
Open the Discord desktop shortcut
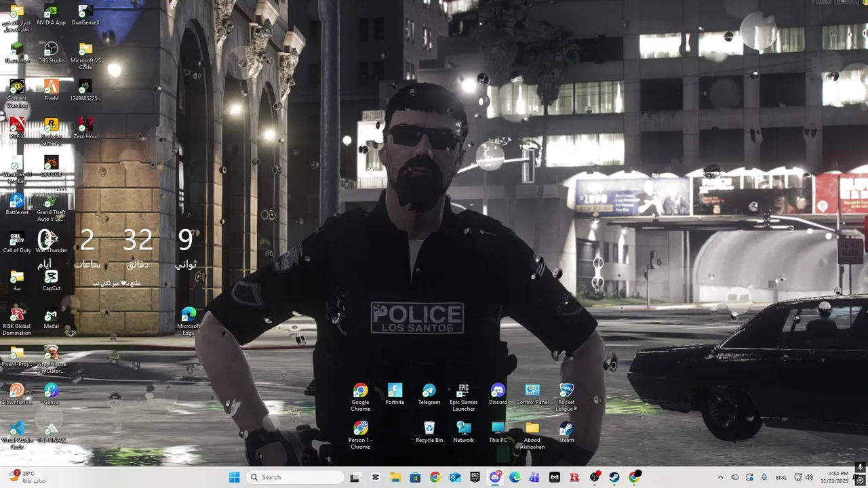(x=498, y=395)
